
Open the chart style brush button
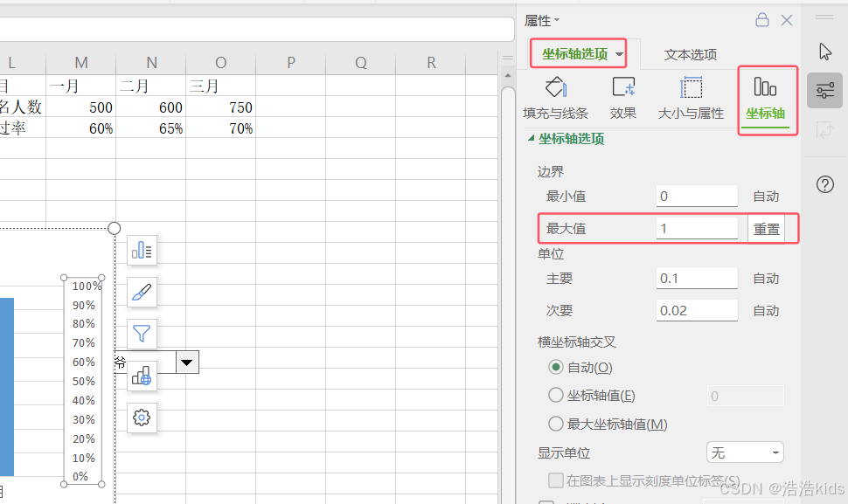pos(142,293)
